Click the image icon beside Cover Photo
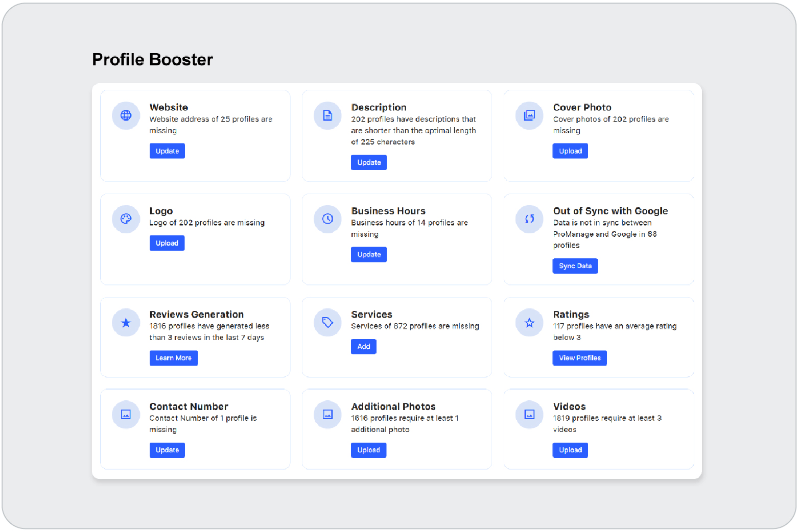The width and height of the screenshot is (798, 532). click(529, 115)
